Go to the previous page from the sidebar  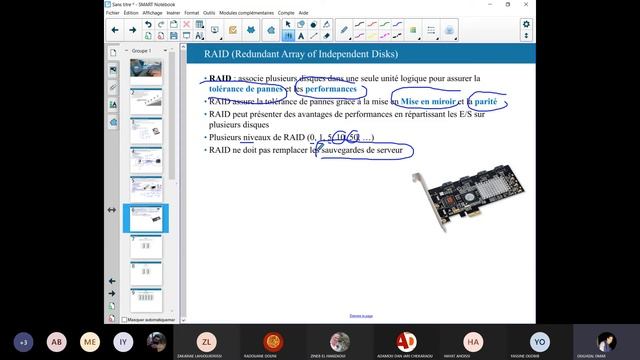click(x=112, y=281)
